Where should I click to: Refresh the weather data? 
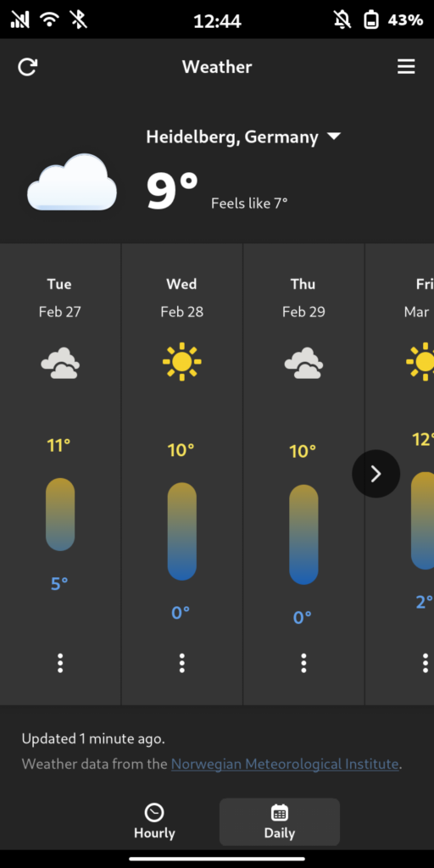point(27,67)
